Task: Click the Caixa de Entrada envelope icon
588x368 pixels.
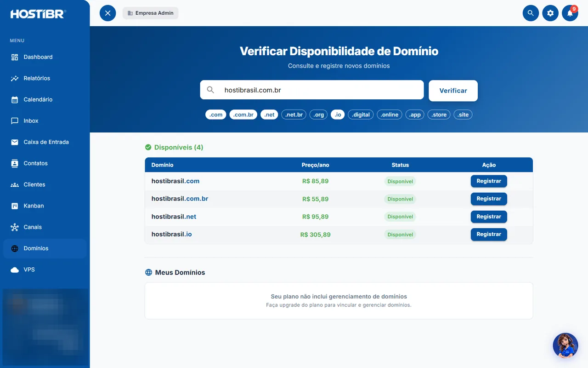Action: pos(15,142)
